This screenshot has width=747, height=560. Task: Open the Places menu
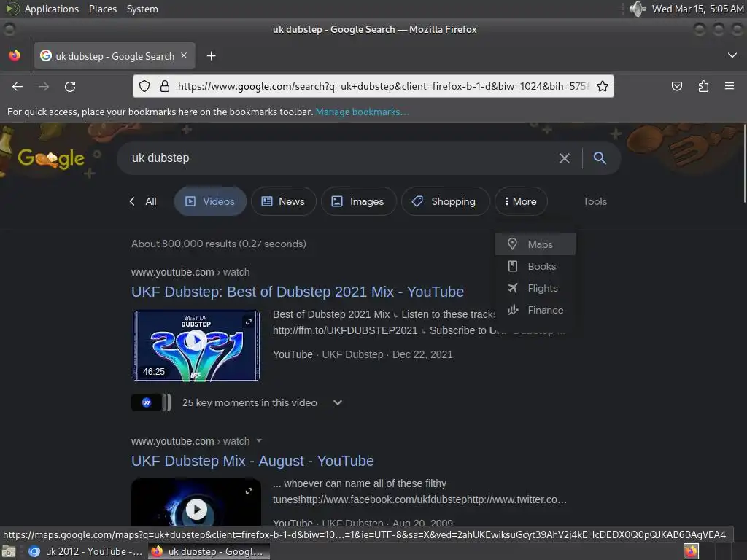pyautogui.click(x=103, y=9)
